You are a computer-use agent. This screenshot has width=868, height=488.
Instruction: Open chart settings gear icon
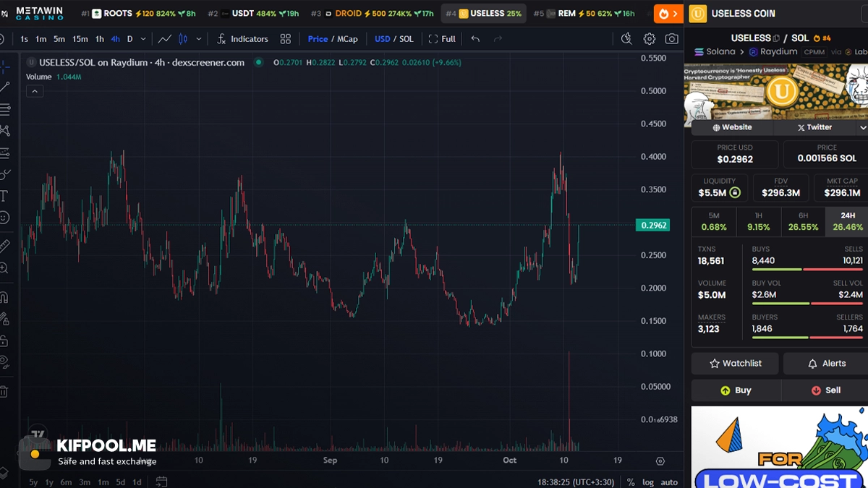coord(650,39)
